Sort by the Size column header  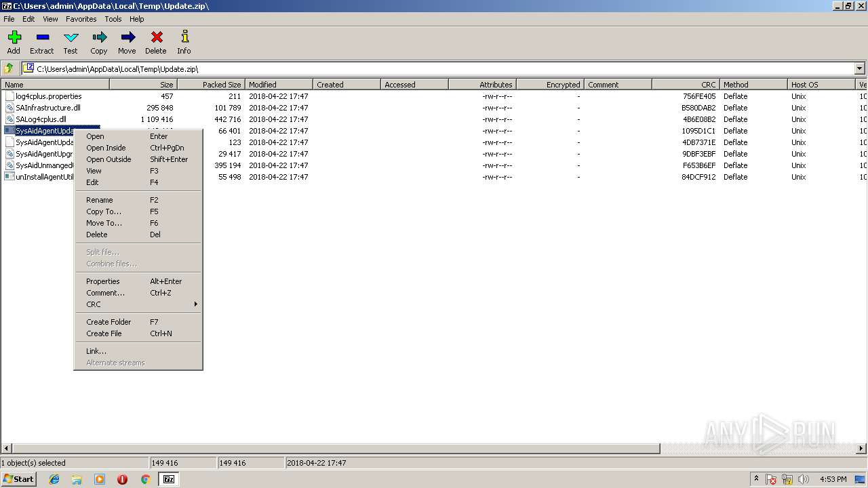[x=143, y=85]
